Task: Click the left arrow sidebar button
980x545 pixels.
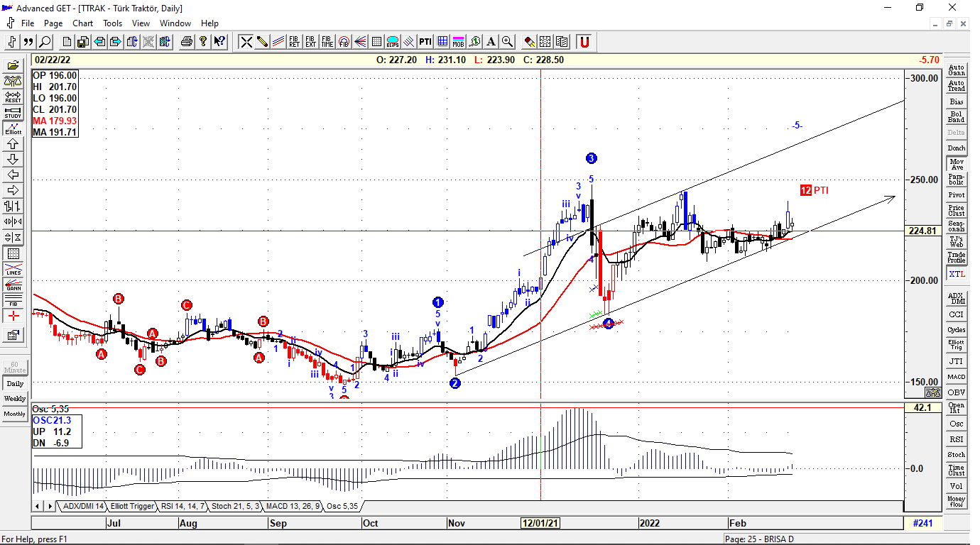Action: pyautogui.click(x=13, y=175)
